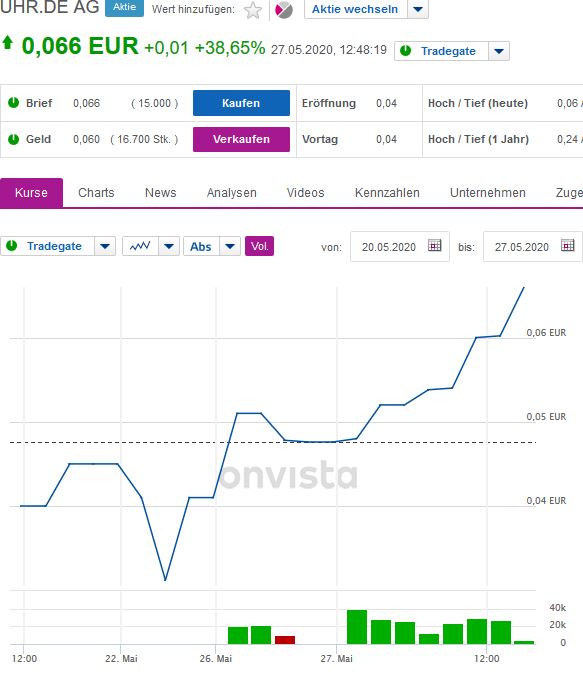Image resolution: width=583 pixels, height=676 pixels.
Task: Click the Hoch / Tief (1 Jahr) label
Action: pos(478,139)
